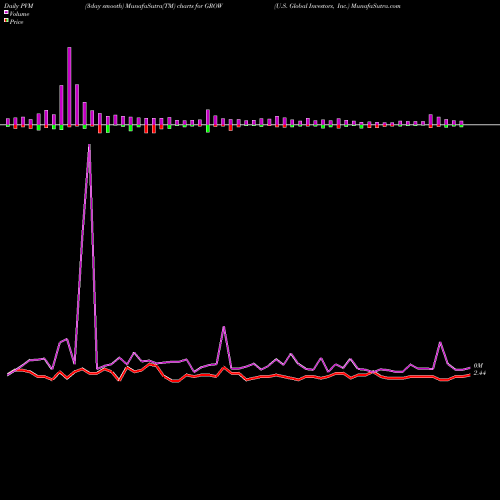
Task: Click the '0M' volume value label
Action: point(478,366)
